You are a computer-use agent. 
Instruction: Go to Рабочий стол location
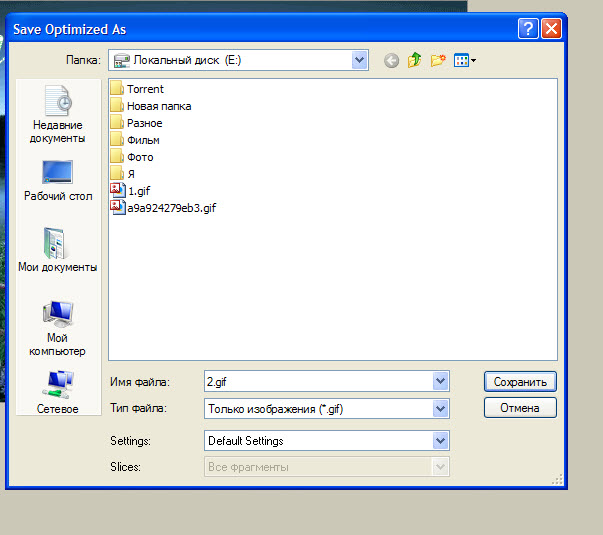coord(58,181)
